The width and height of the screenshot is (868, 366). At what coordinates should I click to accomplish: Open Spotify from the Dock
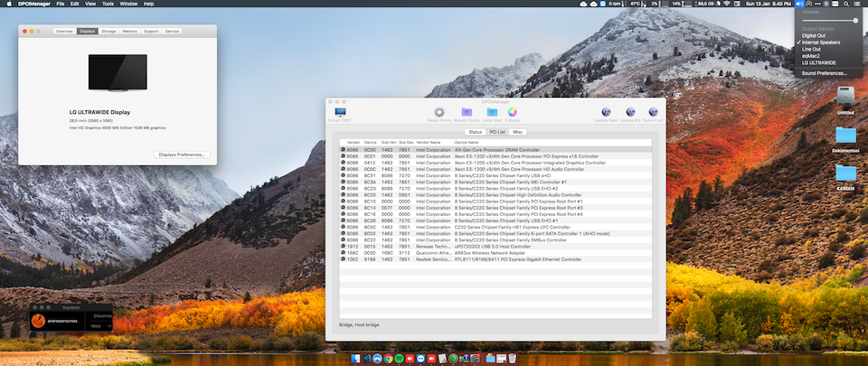(399, 358)
